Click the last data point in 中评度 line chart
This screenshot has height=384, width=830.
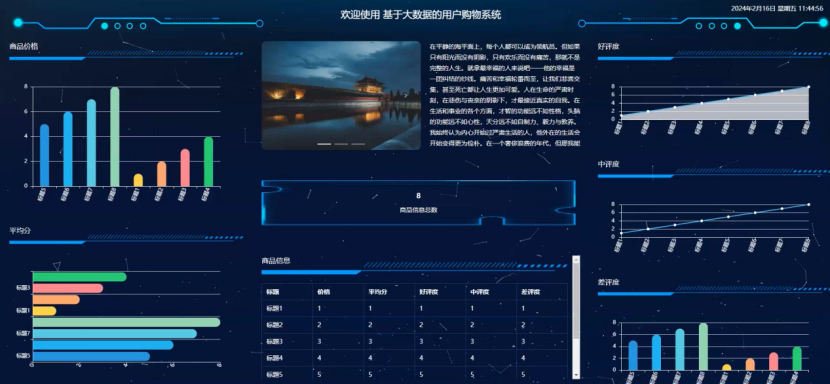tap(809, 204)
